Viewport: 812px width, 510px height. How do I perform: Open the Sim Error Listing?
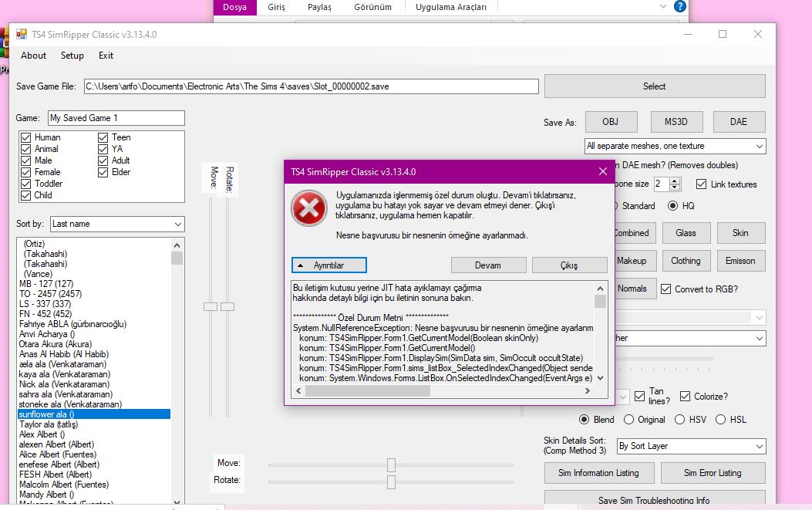tap(712, 472)
